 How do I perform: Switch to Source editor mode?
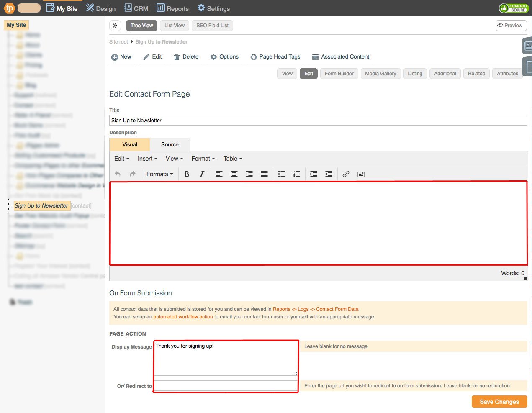(x=170, y=144)
